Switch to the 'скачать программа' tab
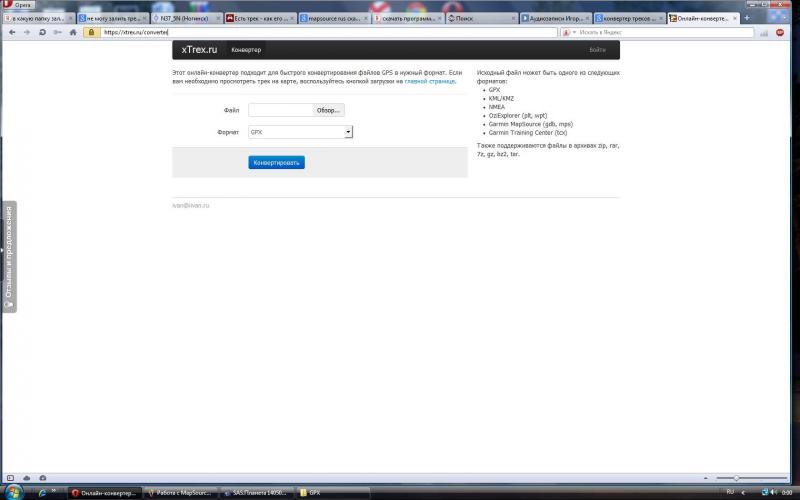 pyautogui.click(x=408, y=18)
